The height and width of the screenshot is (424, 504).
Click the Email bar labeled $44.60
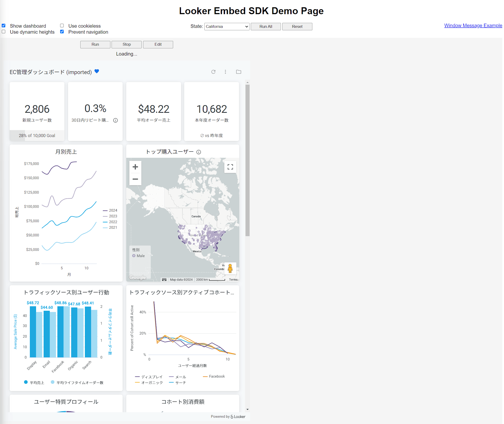click(47, 335)
